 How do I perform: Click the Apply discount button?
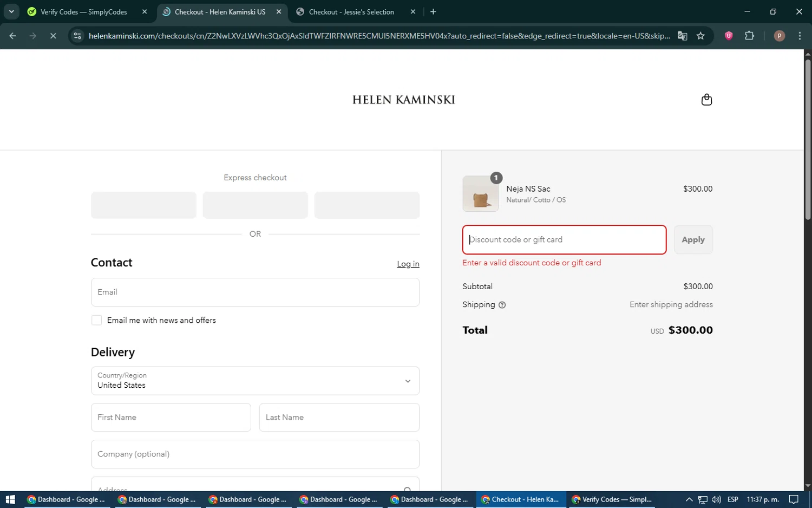coord(693,239)
